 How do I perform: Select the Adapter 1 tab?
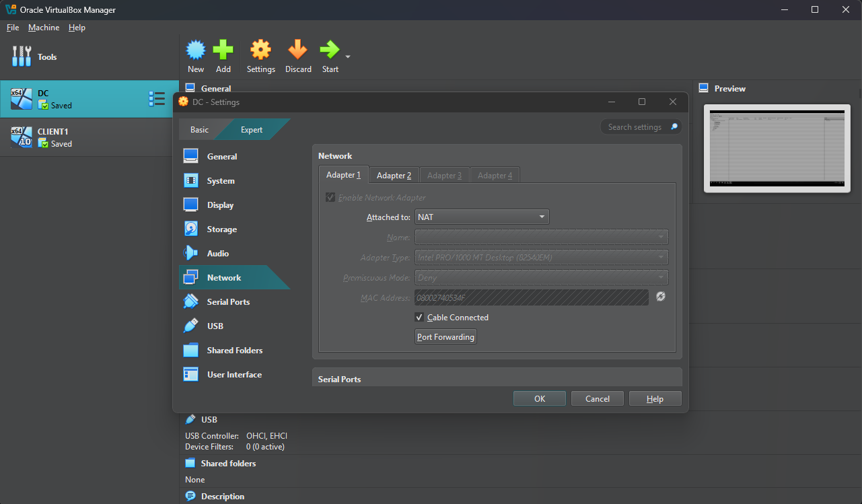tap(343, 175)
